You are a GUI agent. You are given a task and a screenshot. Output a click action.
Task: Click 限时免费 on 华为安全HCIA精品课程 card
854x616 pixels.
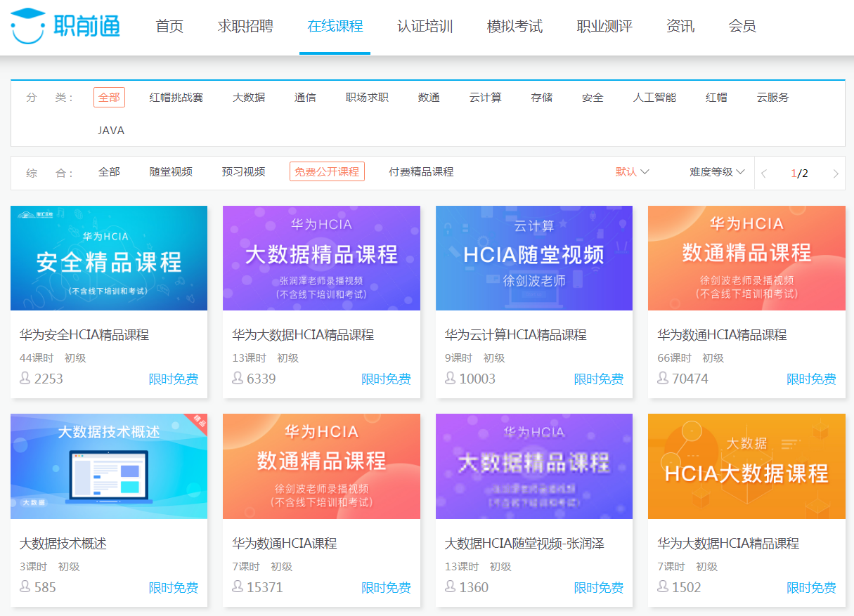coord(174,379)
